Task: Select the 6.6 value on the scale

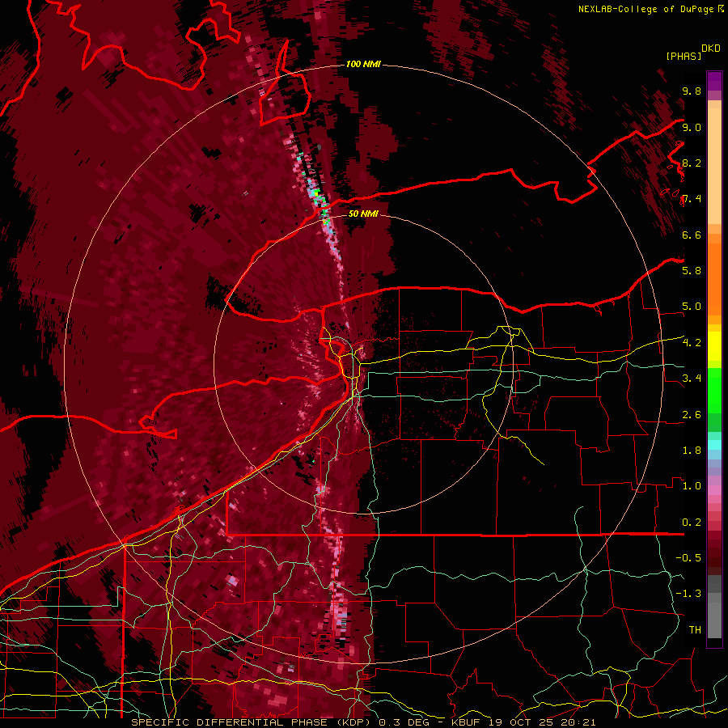Action: pos(692,235)
